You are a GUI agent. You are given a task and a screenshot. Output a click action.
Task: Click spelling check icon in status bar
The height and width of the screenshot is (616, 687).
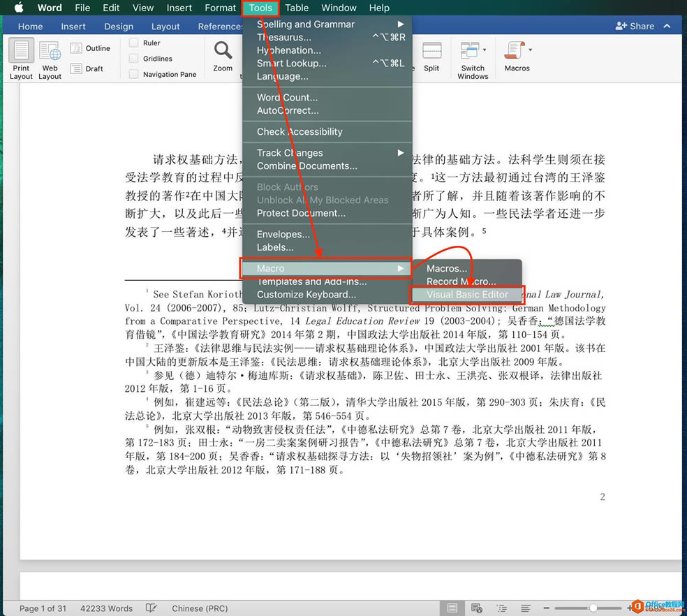tap(151, 608)
